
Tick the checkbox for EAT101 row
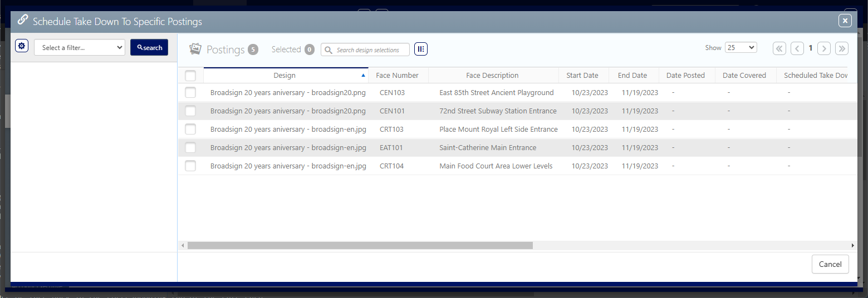[x=190, y=148]
